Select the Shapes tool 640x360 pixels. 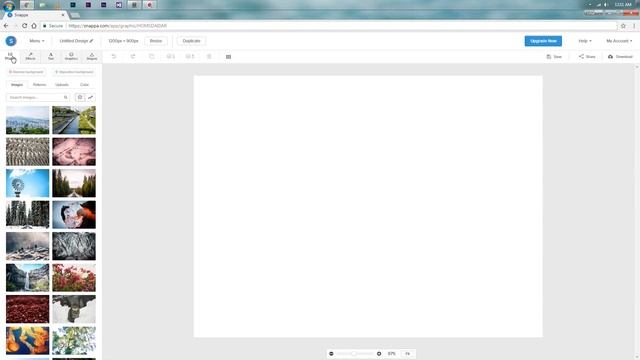point(92,56)
